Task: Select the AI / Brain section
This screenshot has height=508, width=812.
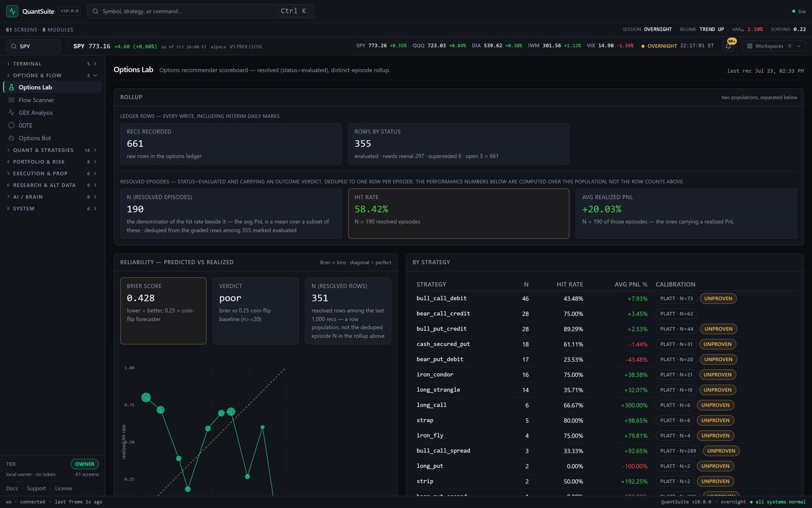Action: 52,197
